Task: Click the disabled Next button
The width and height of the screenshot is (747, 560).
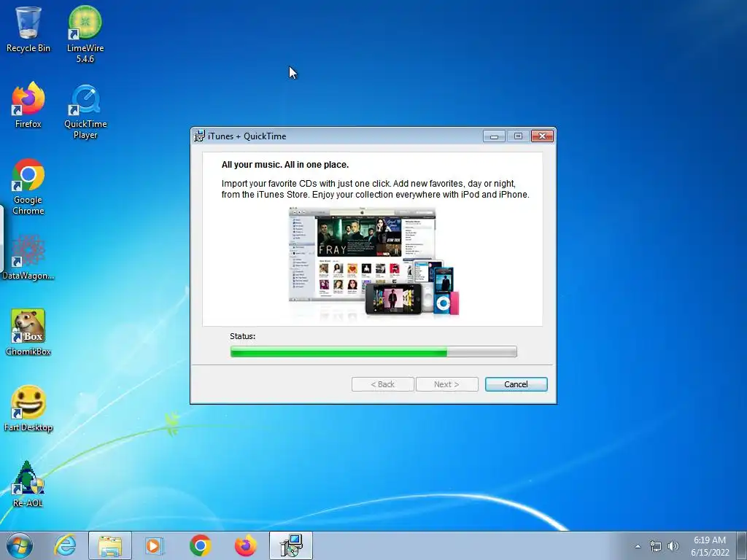Action: (x=447, y=384)
